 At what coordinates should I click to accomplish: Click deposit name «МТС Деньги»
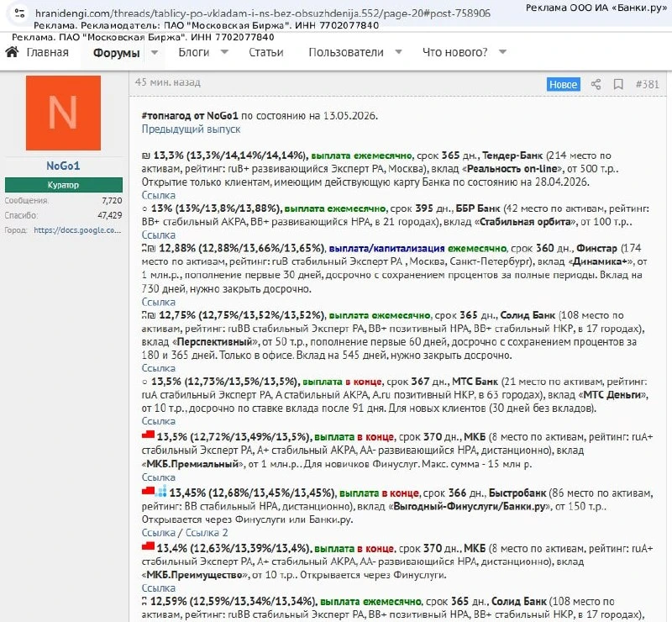click(613, 395)
